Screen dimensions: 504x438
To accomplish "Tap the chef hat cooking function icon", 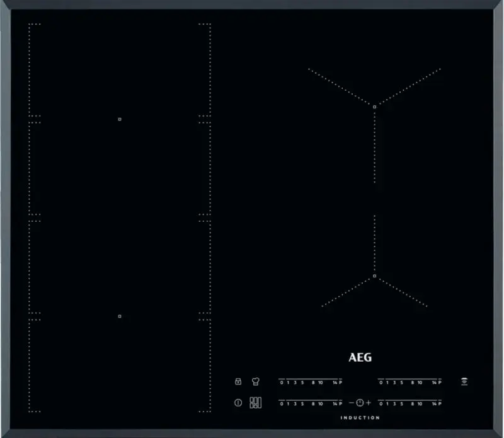I will [x=256, y=382].
